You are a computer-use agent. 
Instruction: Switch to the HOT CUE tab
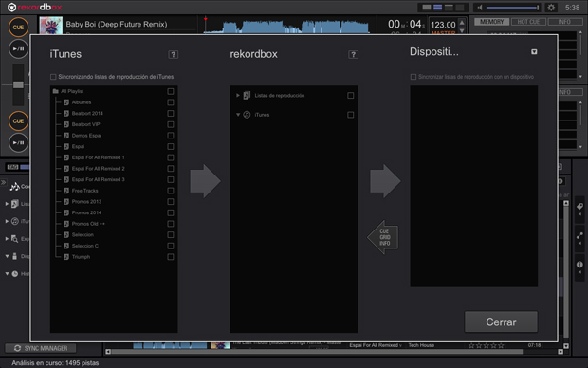[528, 22]
